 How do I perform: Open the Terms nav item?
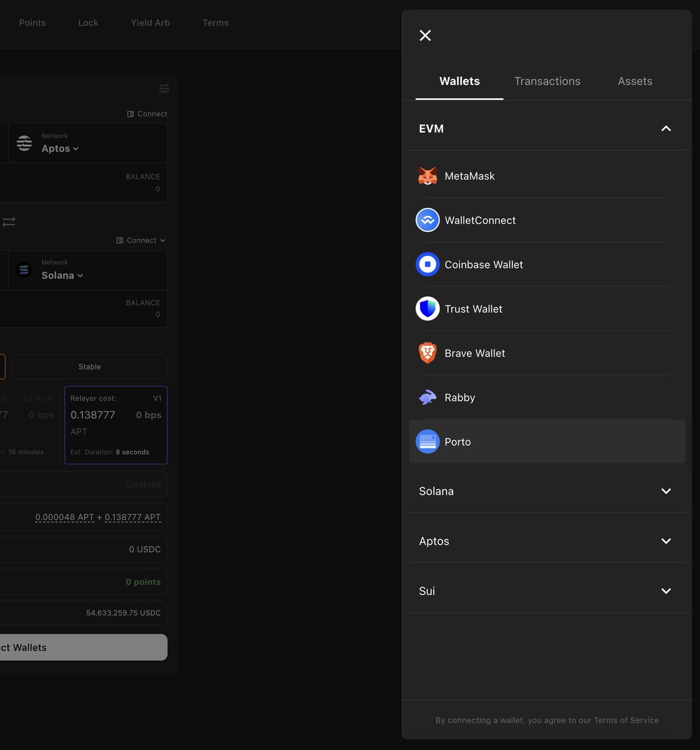216,22
